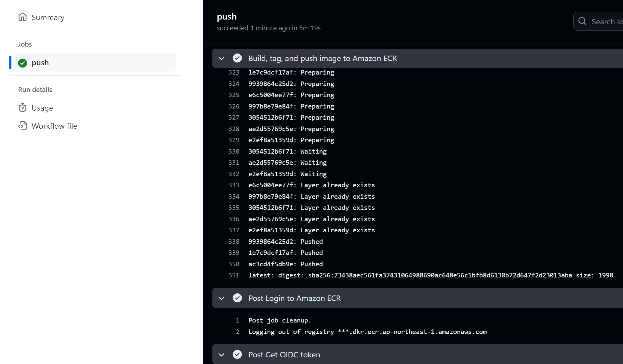
Task: Click the check icon on Post Login to Amazon ECR
Action: point(237,298)
